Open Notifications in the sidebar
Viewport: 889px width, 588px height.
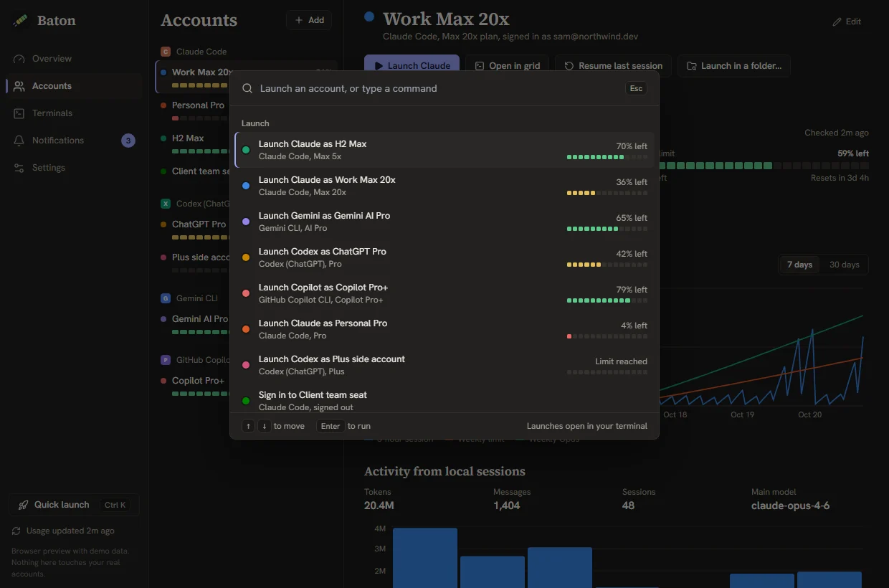coord(75,141)
